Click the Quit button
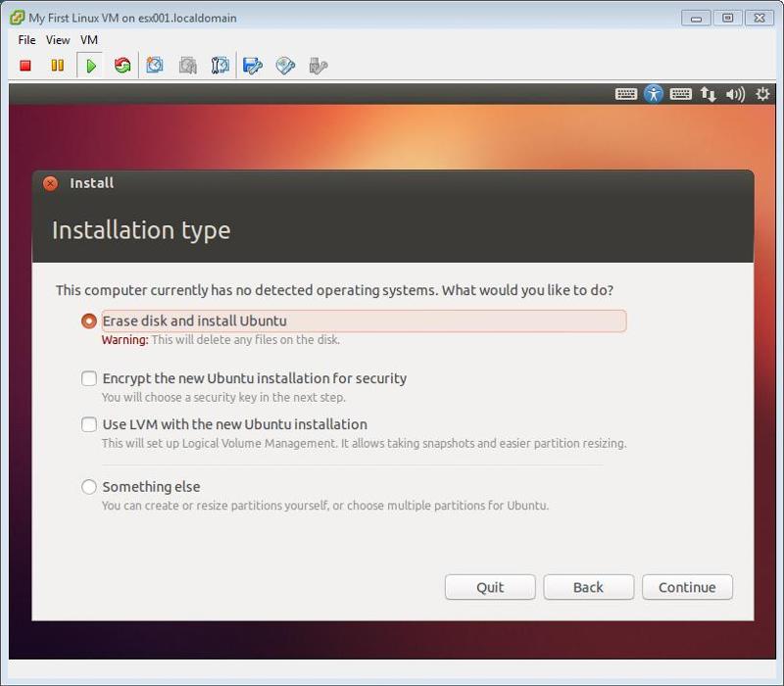 click(490, 587)
